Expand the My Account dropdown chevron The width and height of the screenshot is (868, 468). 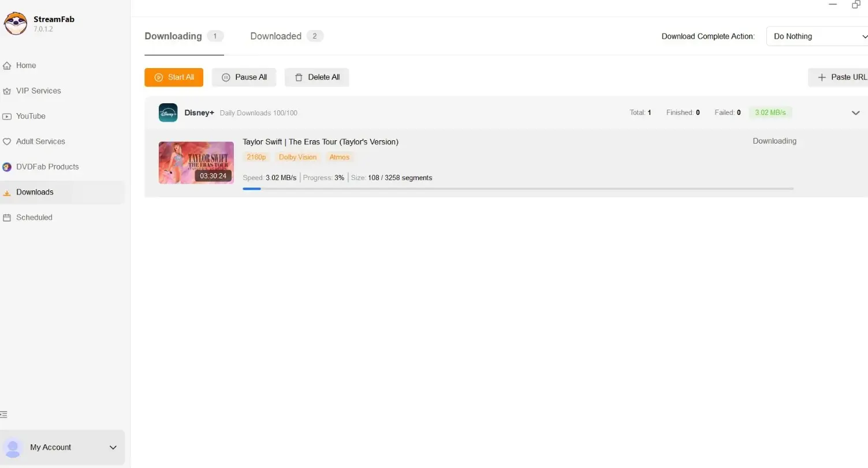[x=113, y=447]
